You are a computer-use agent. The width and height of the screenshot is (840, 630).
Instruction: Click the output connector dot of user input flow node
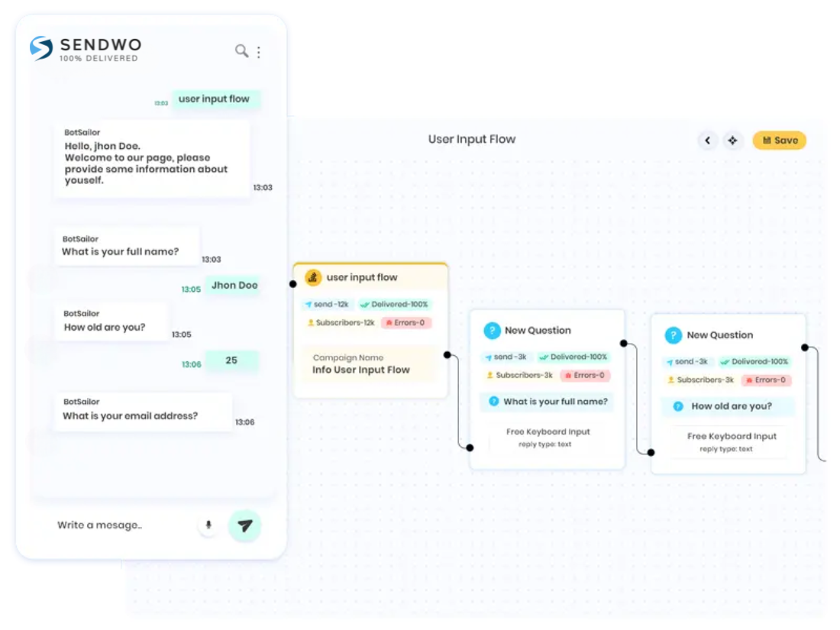tap(447, 354)
